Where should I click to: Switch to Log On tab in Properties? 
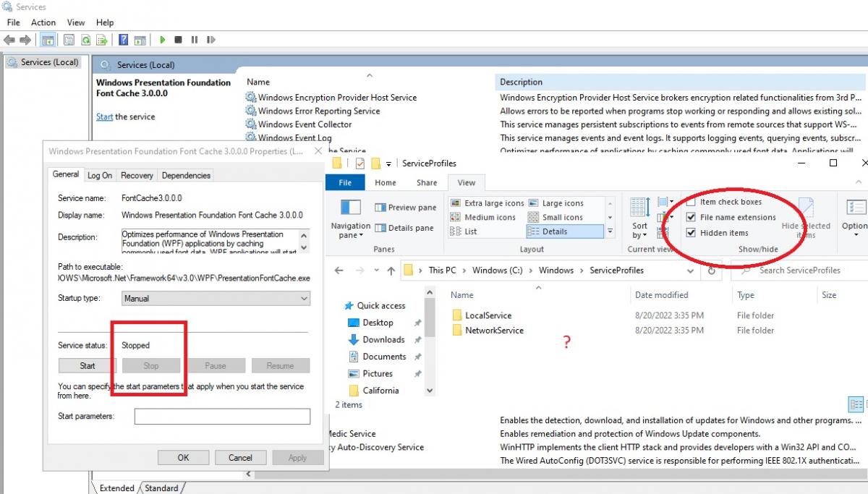[100, 175]
